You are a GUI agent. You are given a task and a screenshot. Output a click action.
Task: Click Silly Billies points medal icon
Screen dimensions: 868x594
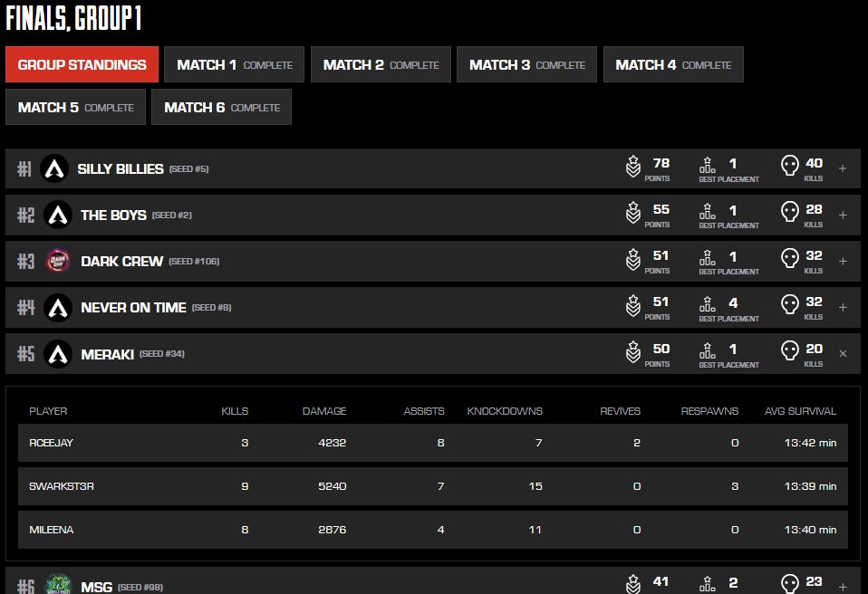[x=632, y=167]
